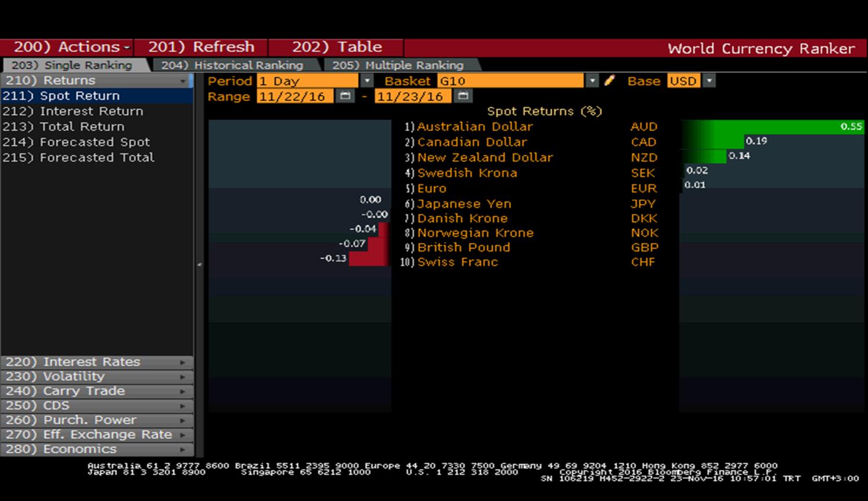Open calendar for end date

tap(463, 96)
